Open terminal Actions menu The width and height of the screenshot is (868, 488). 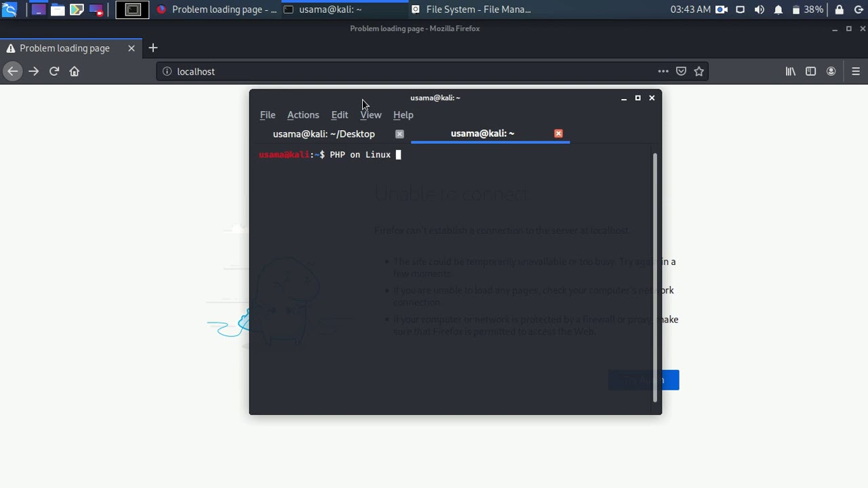[x=303, y=115]
